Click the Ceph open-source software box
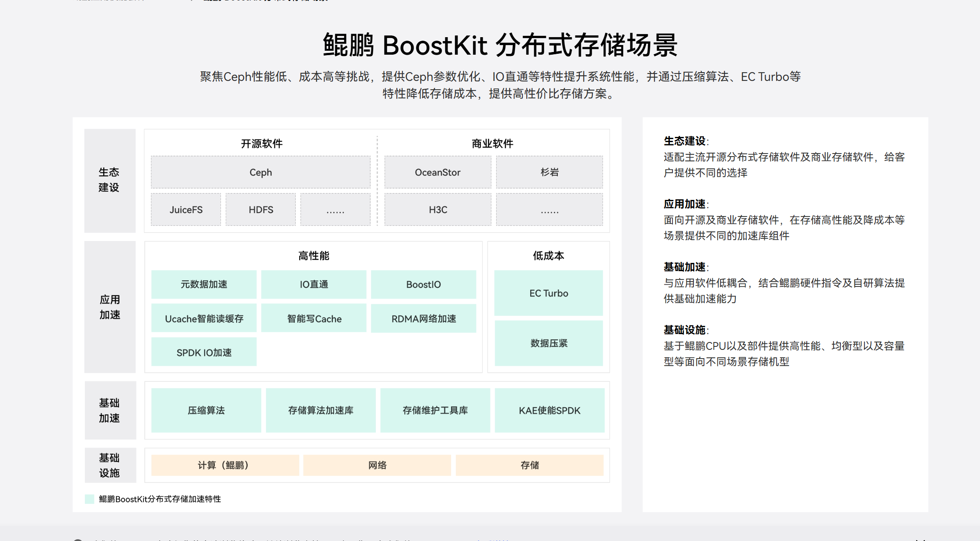This screenshot has height=541, width=980. click(x=260, y=172)
